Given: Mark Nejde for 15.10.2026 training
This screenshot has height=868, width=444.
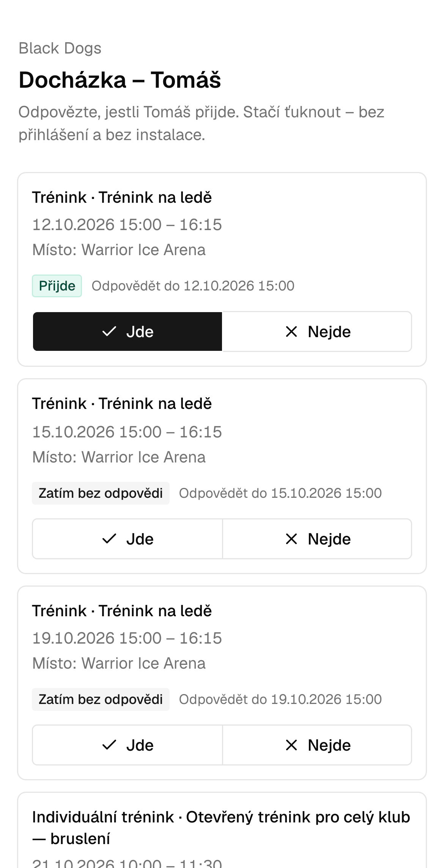Looking at the screenshot, I should pos(317,539).
